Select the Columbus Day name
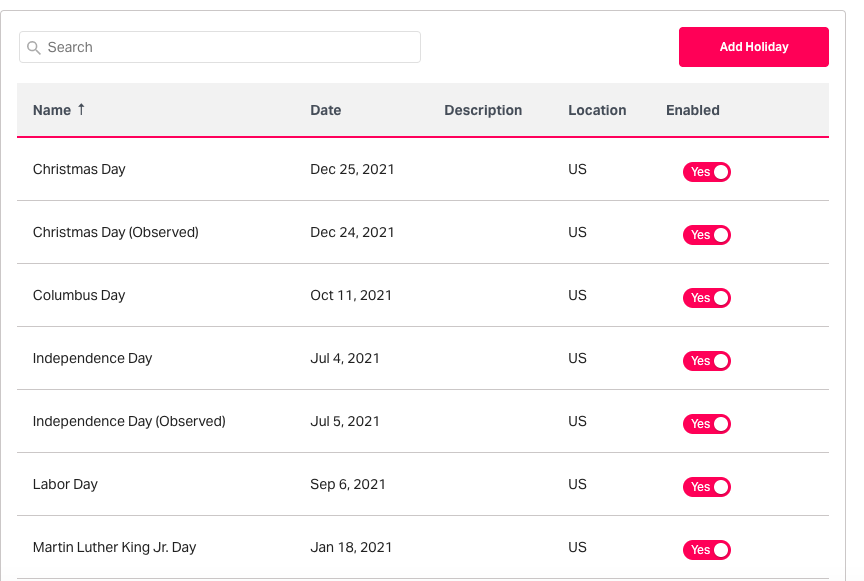864x581 pixels. click(79, 295)
